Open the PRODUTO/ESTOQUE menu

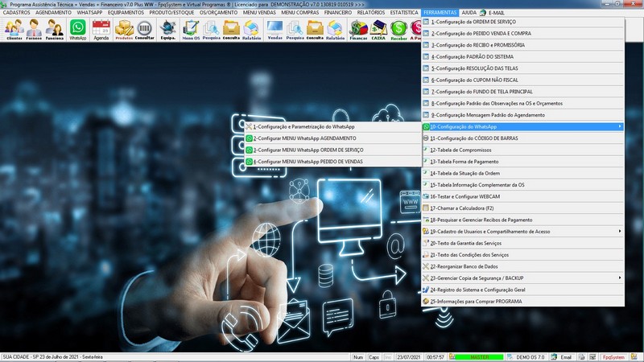171,13
